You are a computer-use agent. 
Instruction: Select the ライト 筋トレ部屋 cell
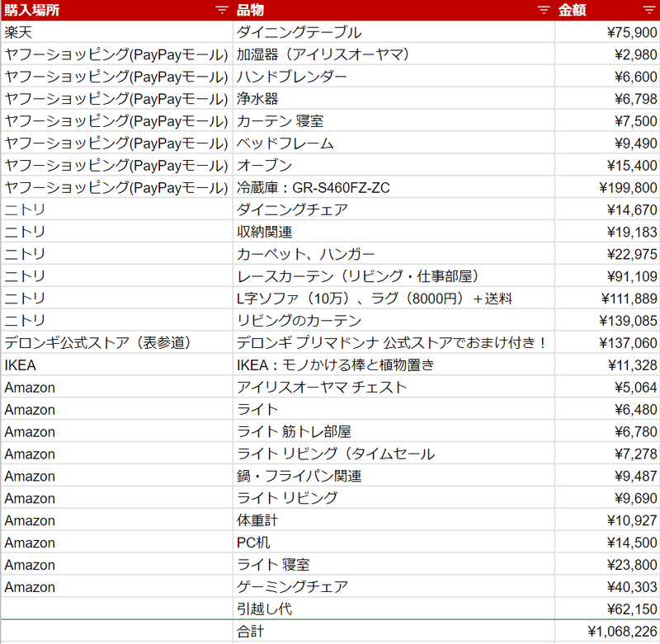394,431
